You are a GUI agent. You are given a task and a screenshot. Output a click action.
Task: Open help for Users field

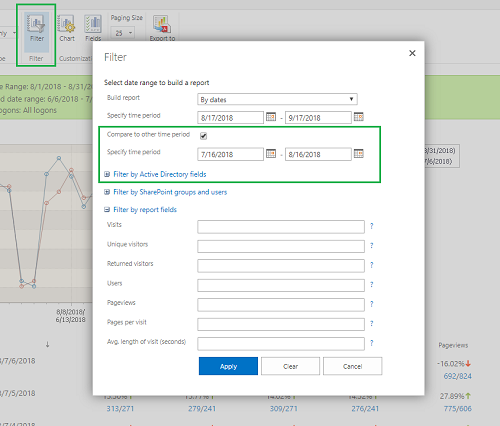click(x=372, y=285)
